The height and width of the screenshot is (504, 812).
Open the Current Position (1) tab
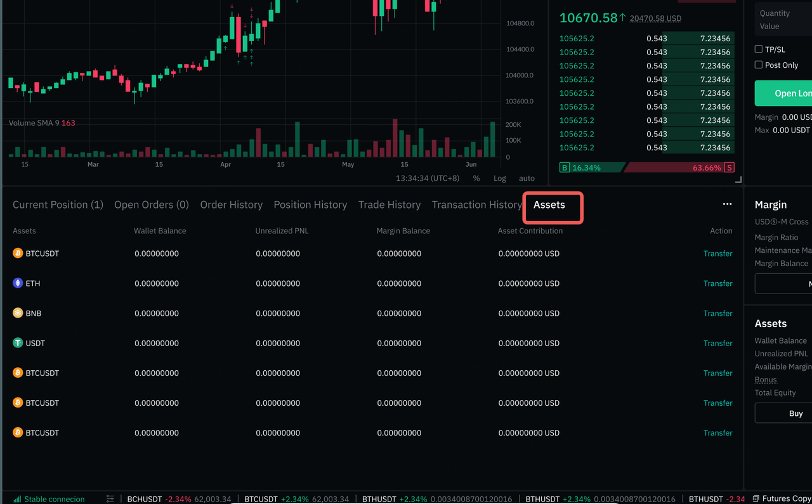pos(58,205)
